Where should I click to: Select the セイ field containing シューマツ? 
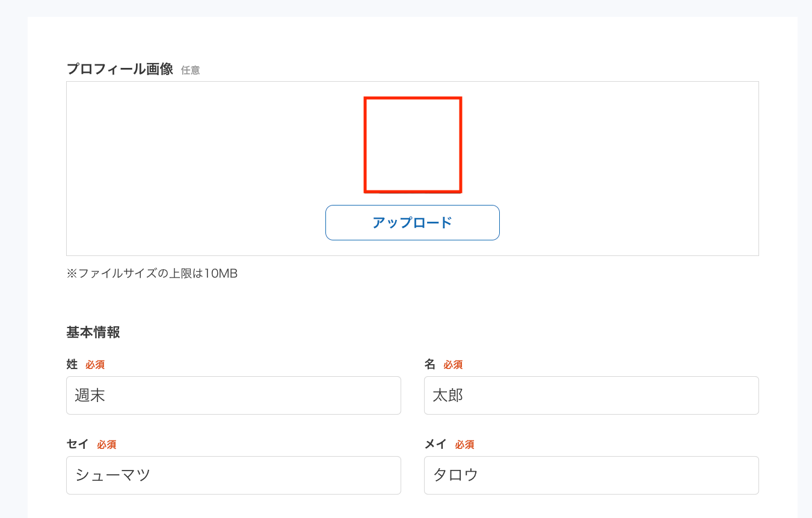click(x=233, y=475)
